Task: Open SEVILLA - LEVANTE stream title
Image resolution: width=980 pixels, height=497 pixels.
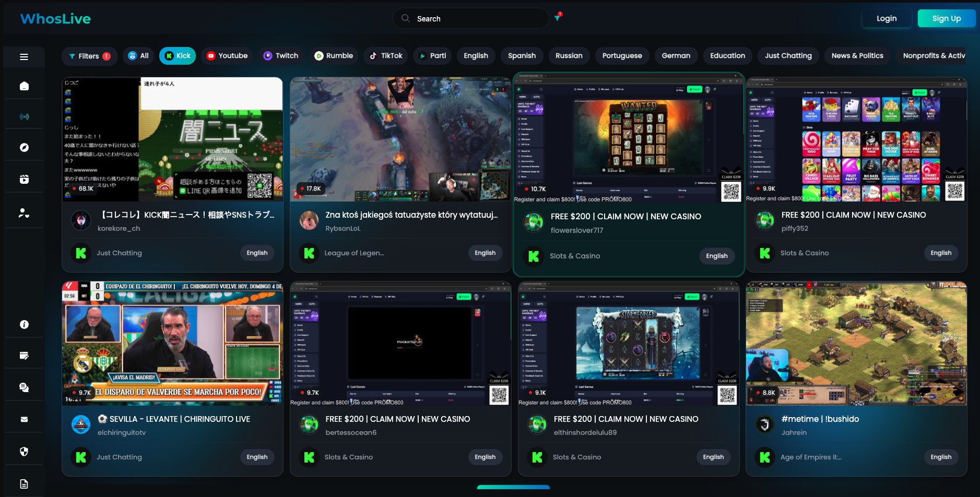Action: coord(174,419)
